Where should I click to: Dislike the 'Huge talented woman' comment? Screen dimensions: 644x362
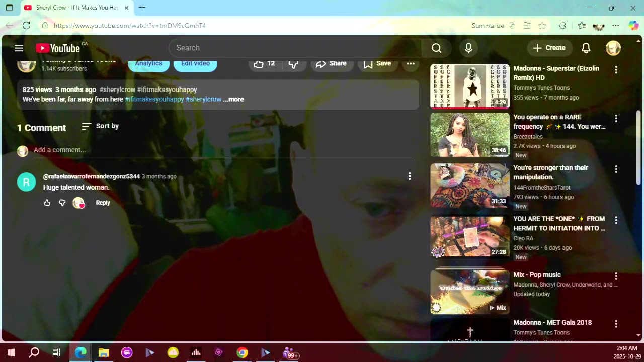pos(62,203)
